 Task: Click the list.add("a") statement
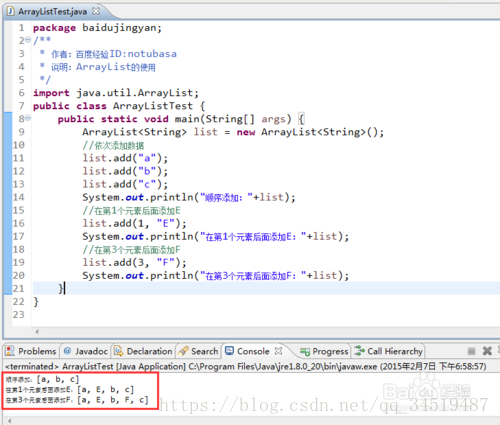125,158
